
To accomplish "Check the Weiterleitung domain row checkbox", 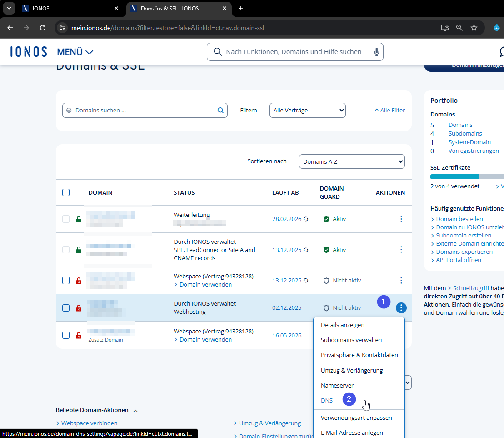I will point(66,219).
